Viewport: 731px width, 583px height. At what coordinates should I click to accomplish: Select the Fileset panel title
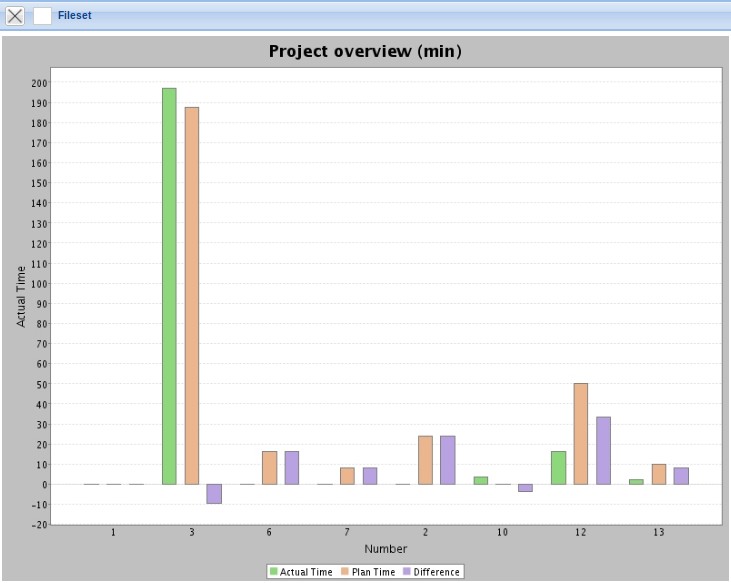point(75,16)
